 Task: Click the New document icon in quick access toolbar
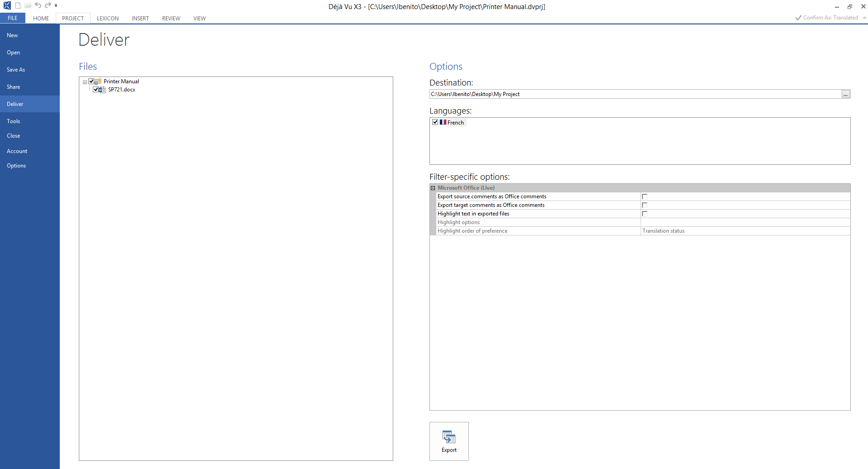click(18, 5)
